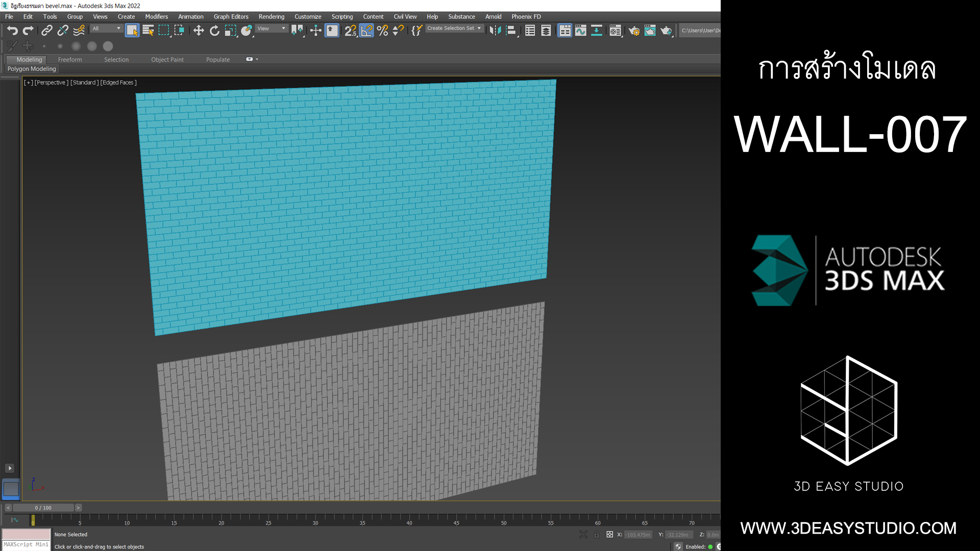The image size is (980, 551).
Task: Select the Select and Move tool
Action: pyautogui.click(x=199, y=31)
